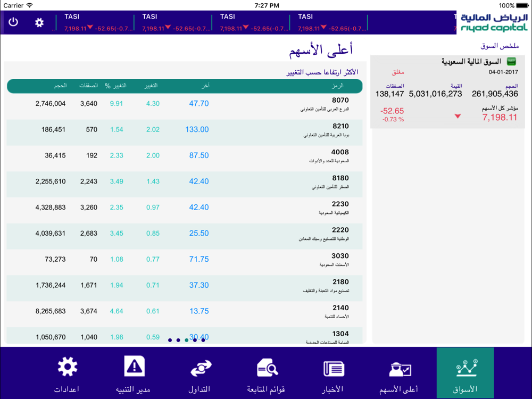The image size is (532, 399).
Task: Select stock symbol 8180
Action: (x=340, y=178)
